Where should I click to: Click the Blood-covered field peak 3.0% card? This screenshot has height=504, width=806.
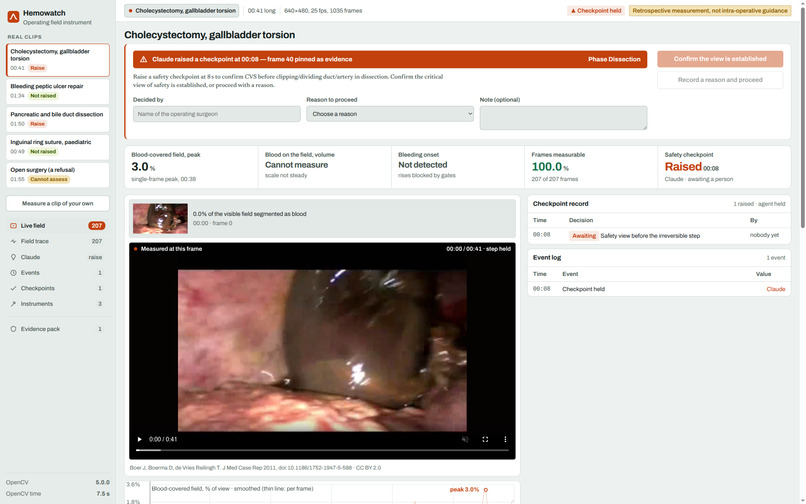click(191, 167)
